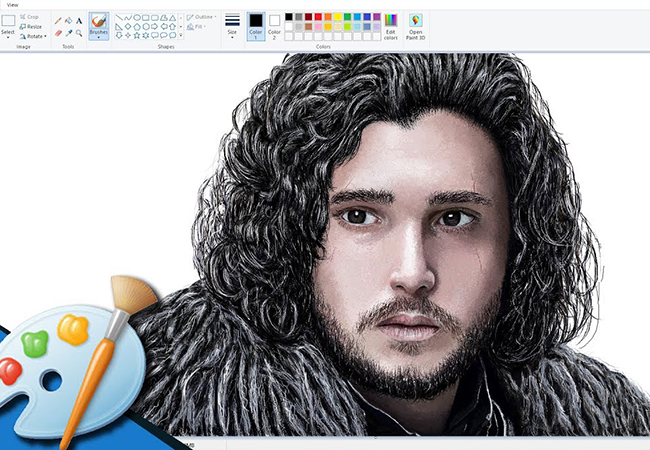
Task: Pick the purple palette swatch
Action: coord(377,17)
